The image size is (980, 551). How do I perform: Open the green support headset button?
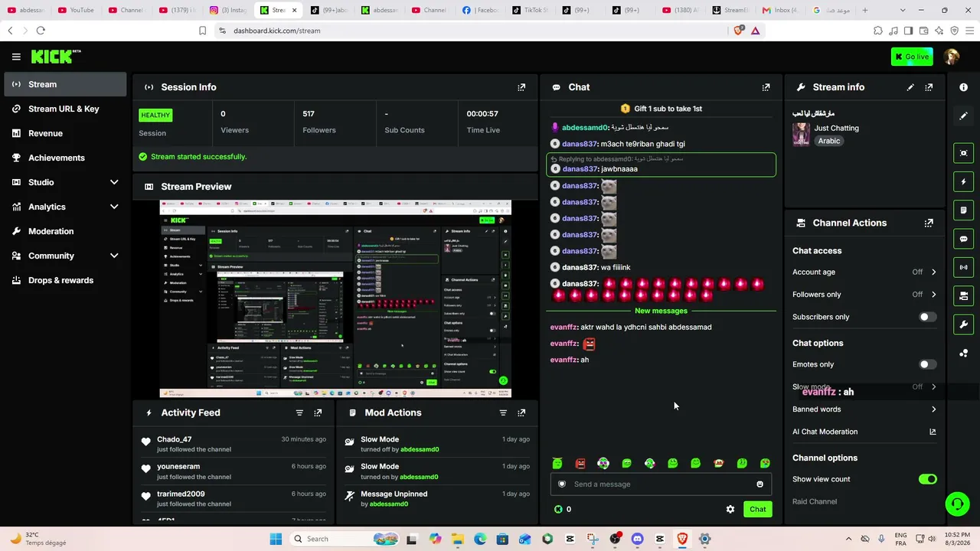coord(957,504)
